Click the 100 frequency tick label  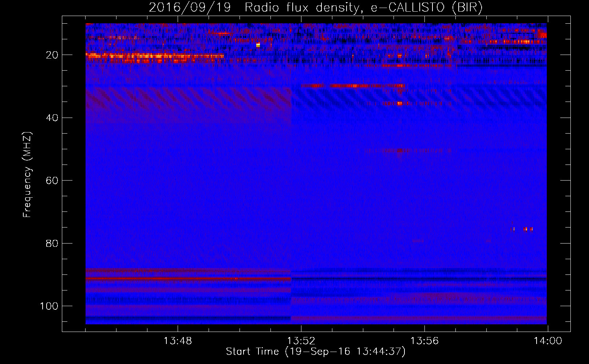(x=49, y=306)
